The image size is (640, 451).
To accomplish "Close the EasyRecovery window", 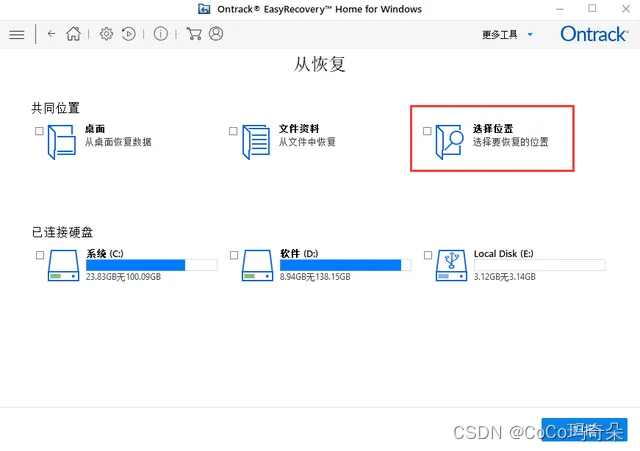I will [x=625, y=9].
